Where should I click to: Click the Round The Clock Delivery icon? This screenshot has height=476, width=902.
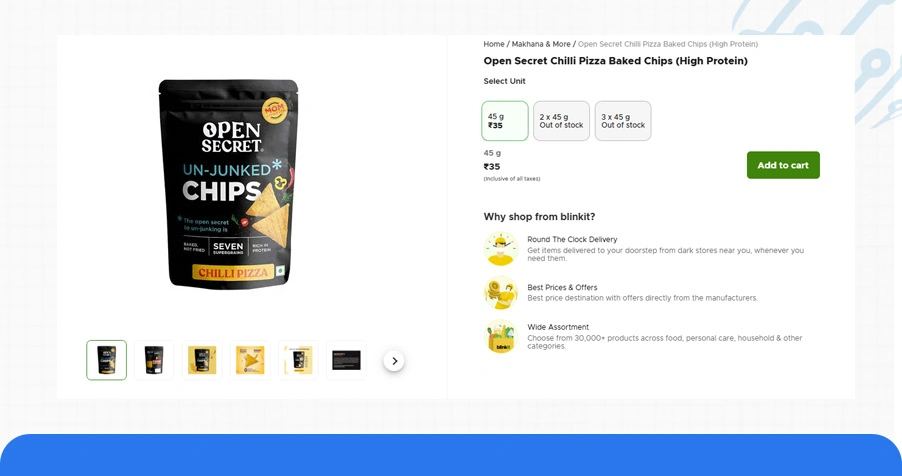coord(500,249)
